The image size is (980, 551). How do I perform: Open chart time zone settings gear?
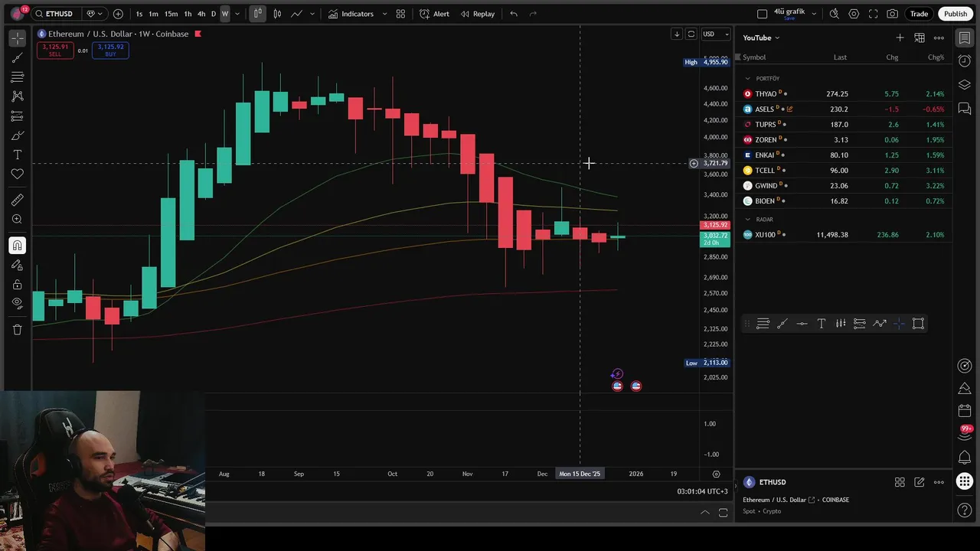pos(716,474)
